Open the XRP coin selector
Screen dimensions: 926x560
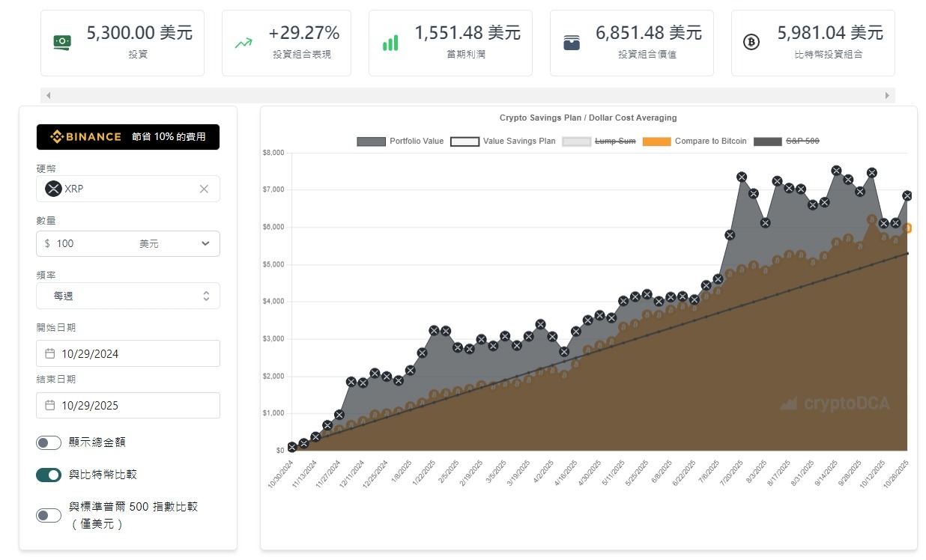tap(120, 189)
